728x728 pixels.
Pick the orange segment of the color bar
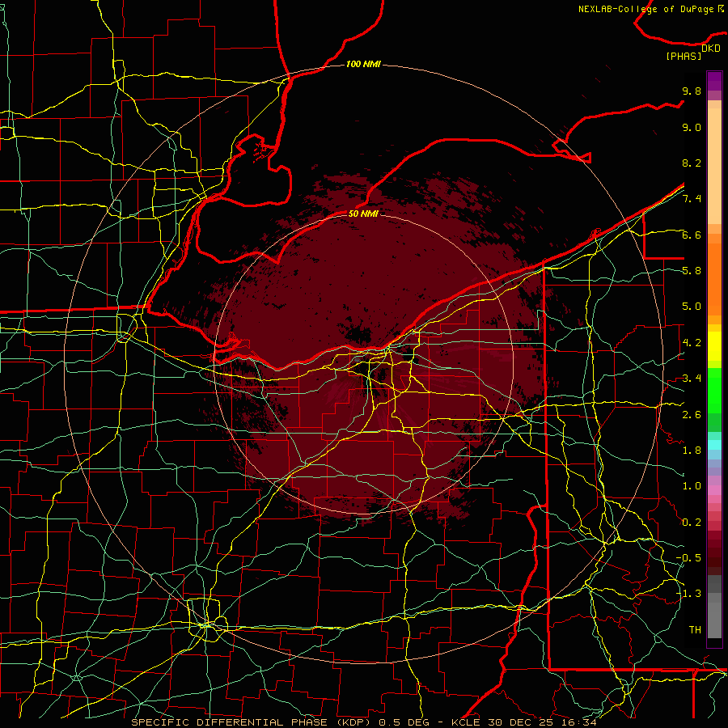[714, 278]
